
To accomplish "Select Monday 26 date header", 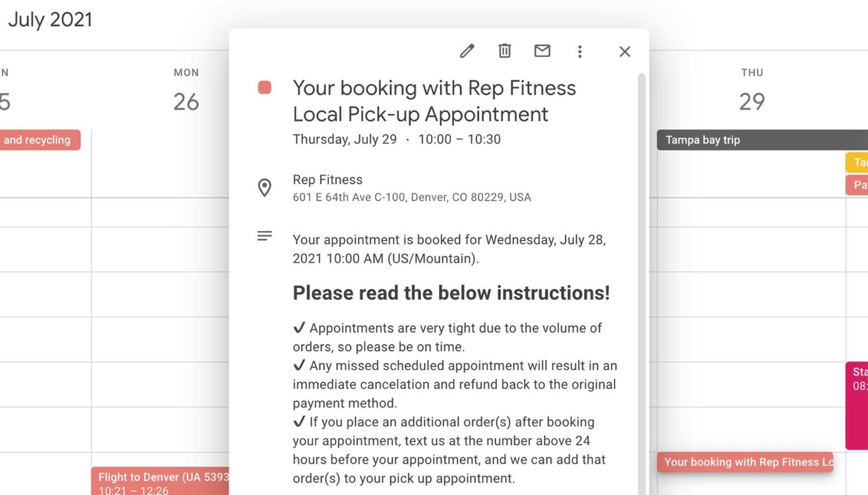I will 186,102.
